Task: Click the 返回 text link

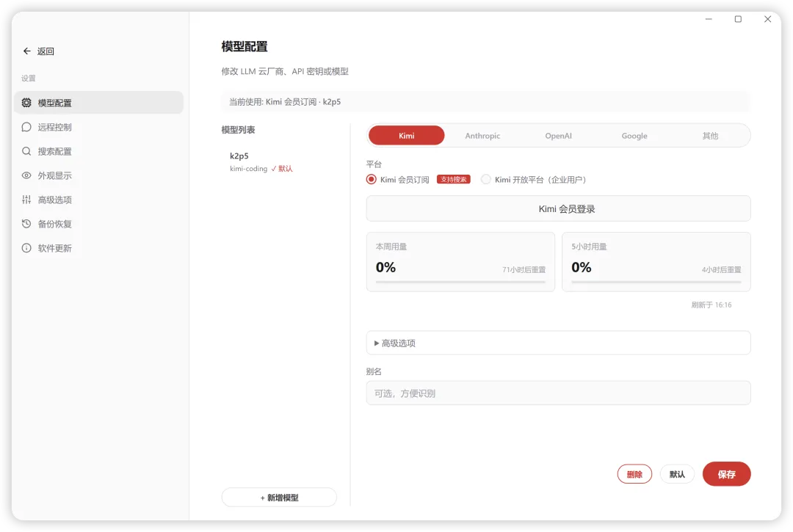Action: tap(46, 51)
